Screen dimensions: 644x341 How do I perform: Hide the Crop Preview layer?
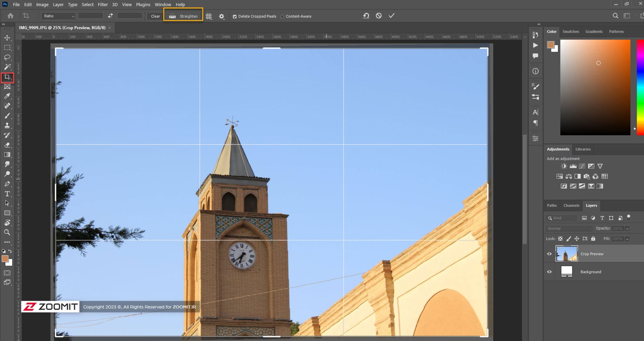pos(549,254)
